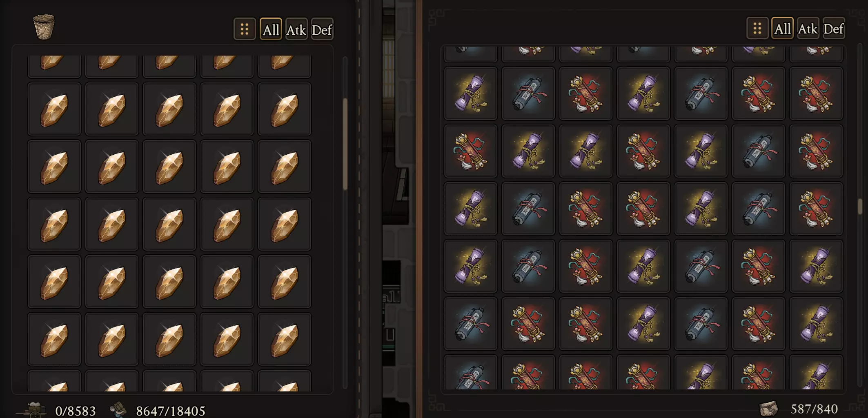Open right panel grid sort icon
868x418 pixels.
click(x=757, y=28)
